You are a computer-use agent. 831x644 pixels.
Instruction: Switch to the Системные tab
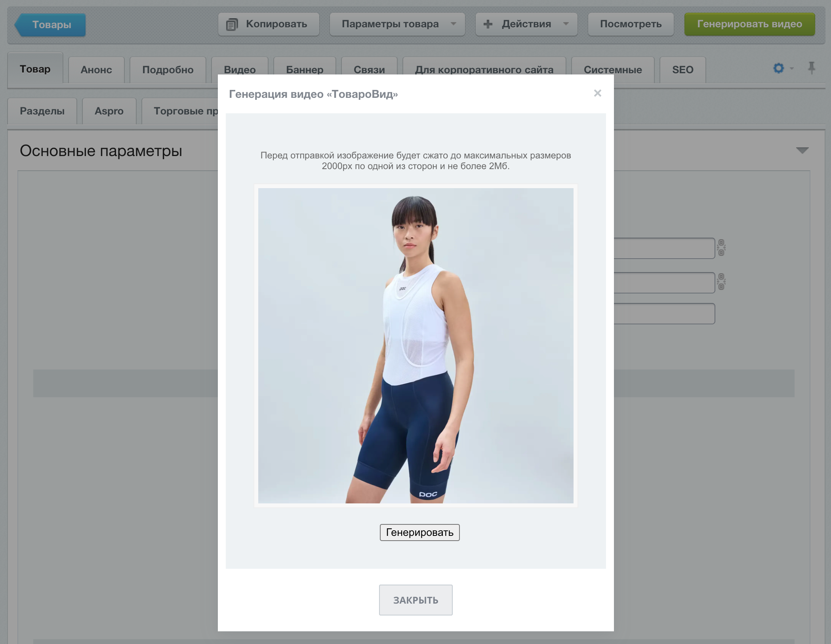612,70
